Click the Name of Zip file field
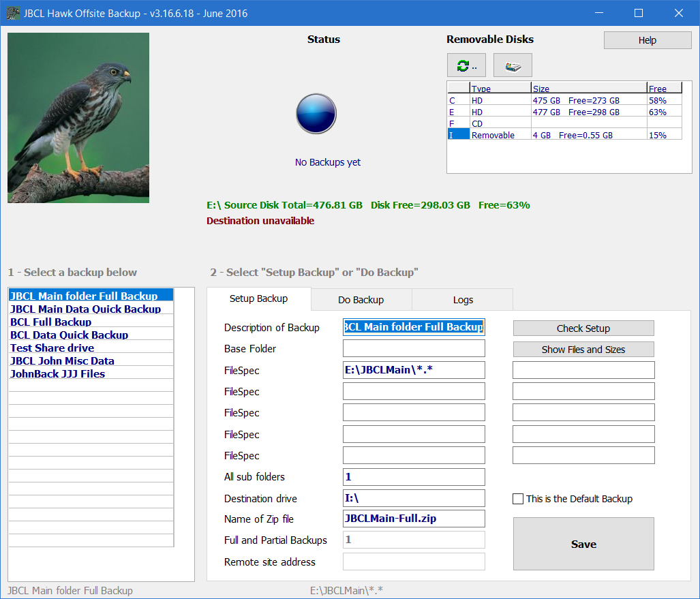 click(x=414, y=519)
